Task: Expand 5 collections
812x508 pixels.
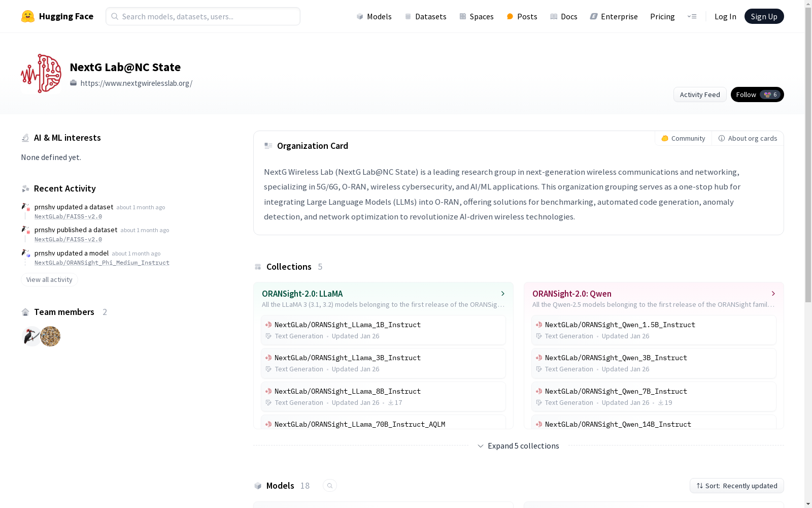Action: click(518, 446)
